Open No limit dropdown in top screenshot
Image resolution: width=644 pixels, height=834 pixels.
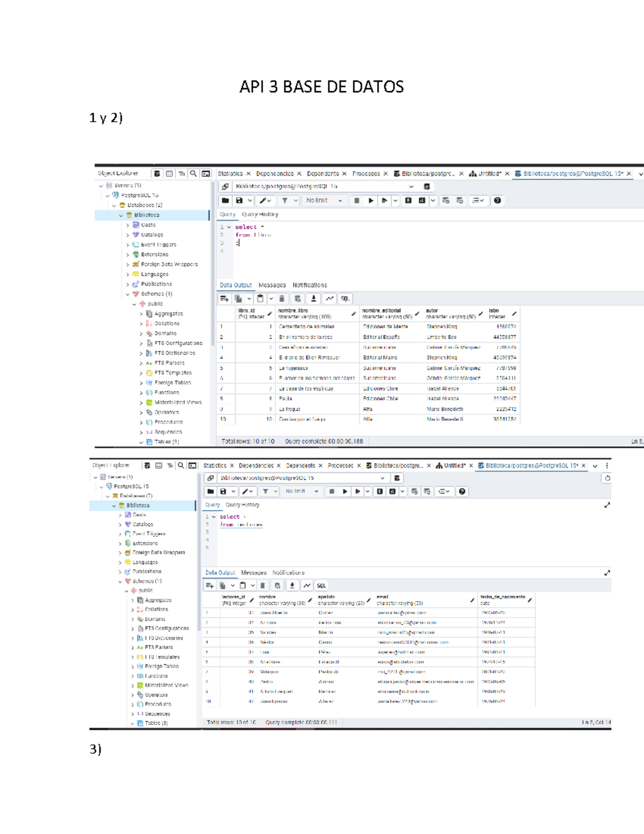(x=324, y=200)
